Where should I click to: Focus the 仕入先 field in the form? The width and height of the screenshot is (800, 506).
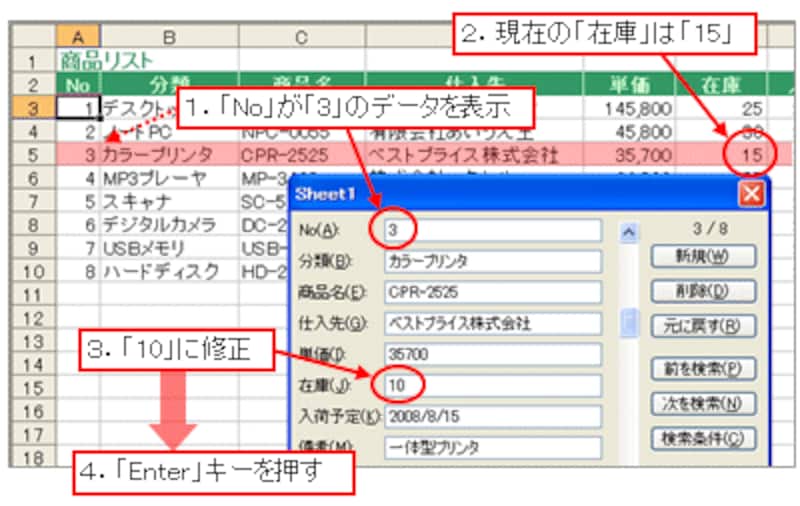point(492,323)
